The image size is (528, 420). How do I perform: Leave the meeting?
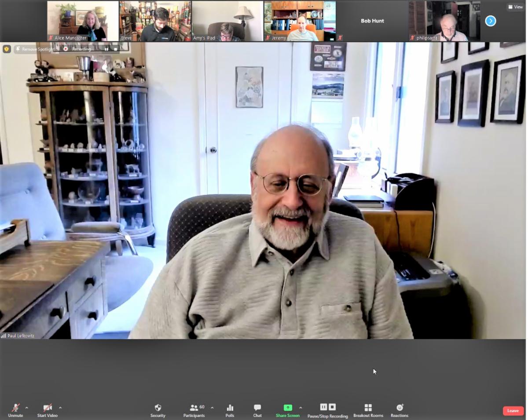coord(513,410)
